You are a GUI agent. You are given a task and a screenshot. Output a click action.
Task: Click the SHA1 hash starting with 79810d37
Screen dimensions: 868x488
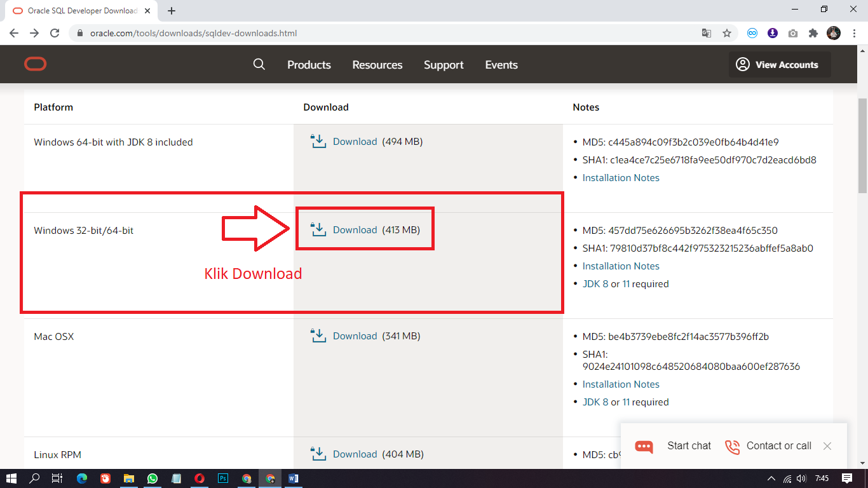(x=712, y=248)
